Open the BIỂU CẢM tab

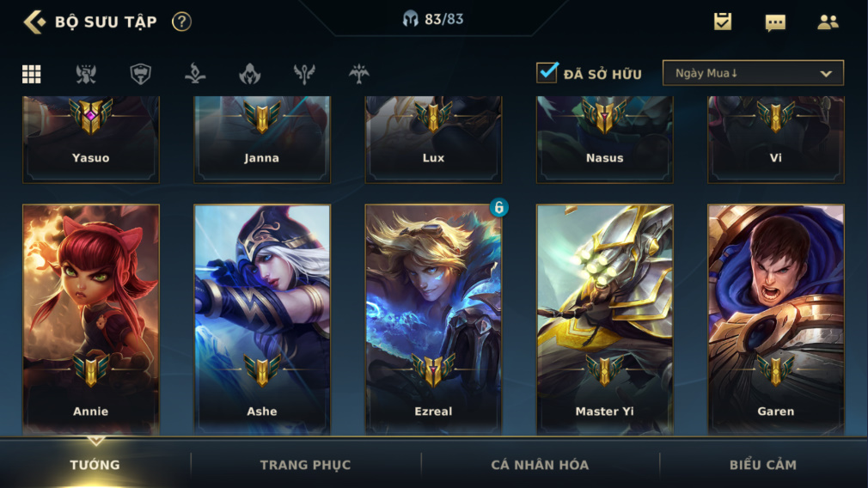click(x=763, y=465)
